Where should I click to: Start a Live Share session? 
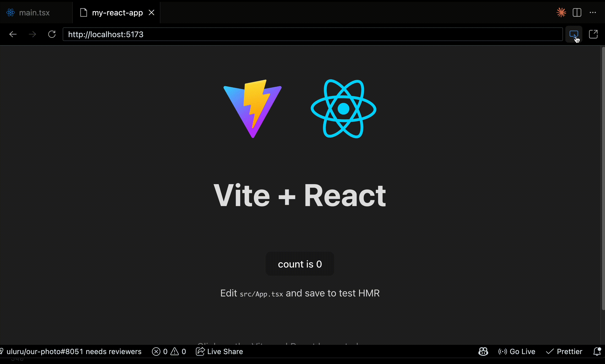click(x=219, y=352)
